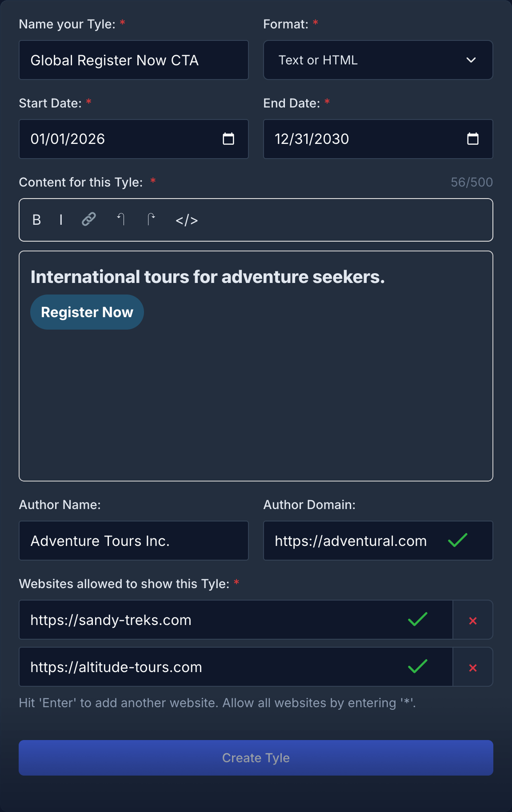Click the Create Tyle button
Viewport: 512px width, 812px height.
[x=256, y=758]
